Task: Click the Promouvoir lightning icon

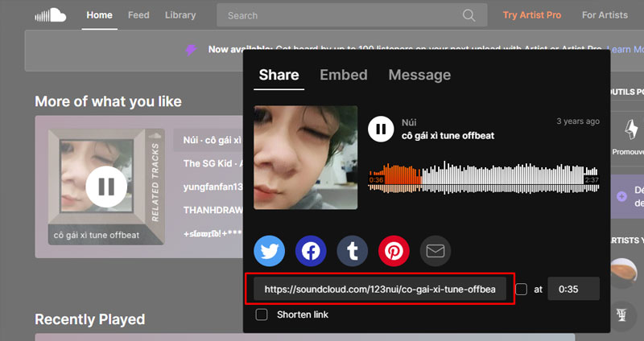Action: point(631,130)
